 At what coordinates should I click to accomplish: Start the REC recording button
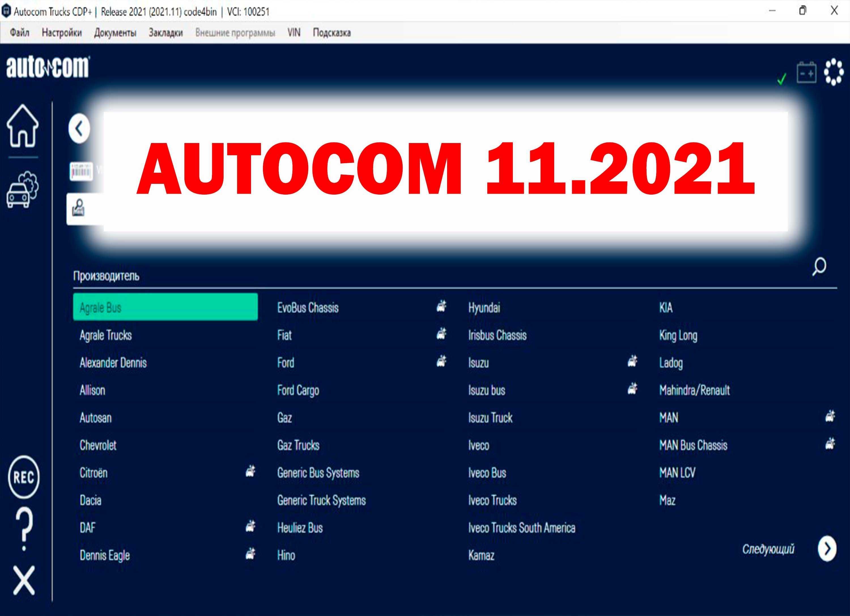tap(24, 477)
